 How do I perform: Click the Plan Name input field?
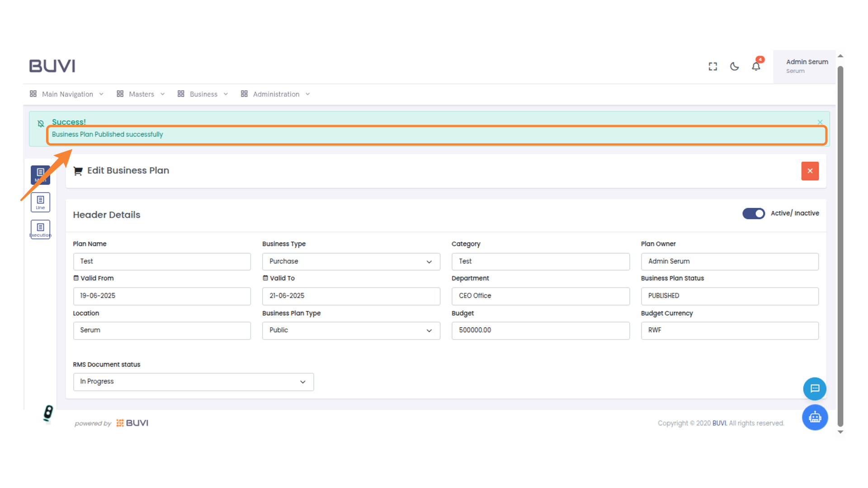coord(162,262)
